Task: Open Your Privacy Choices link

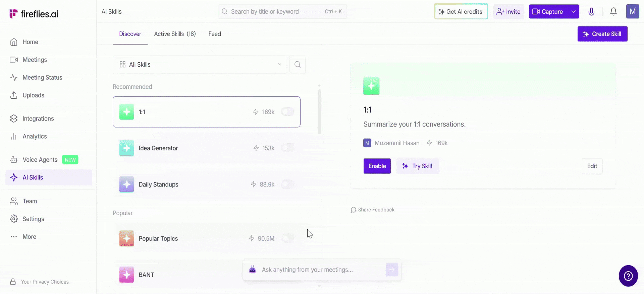Action: (45, 282)
